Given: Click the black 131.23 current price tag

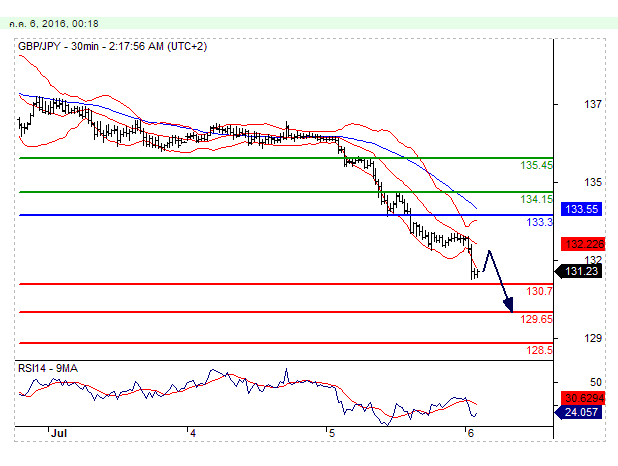Looking at the screenshot, I should point(578,271).
